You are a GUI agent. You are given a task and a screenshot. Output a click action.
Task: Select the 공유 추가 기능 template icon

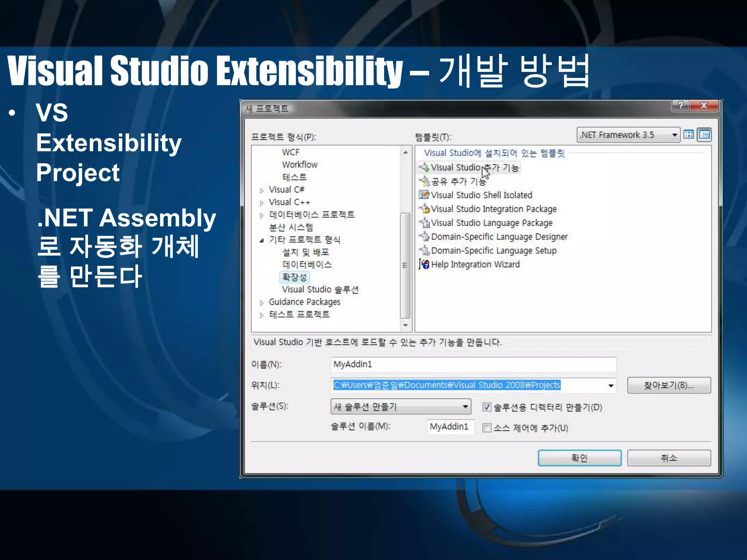[424, 181]
